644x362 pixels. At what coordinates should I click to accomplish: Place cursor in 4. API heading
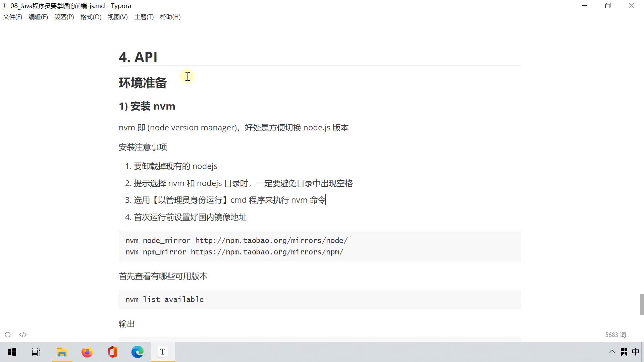[x=138, y=57]
